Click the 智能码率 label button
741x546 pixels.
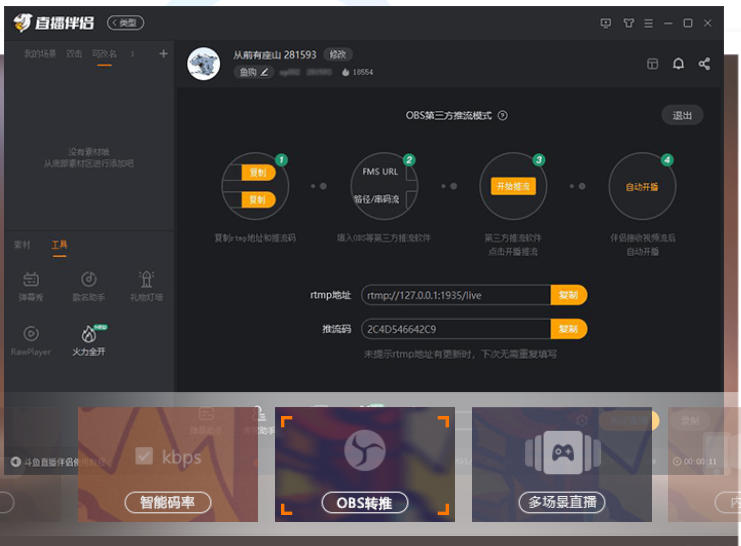pos(168,502)
